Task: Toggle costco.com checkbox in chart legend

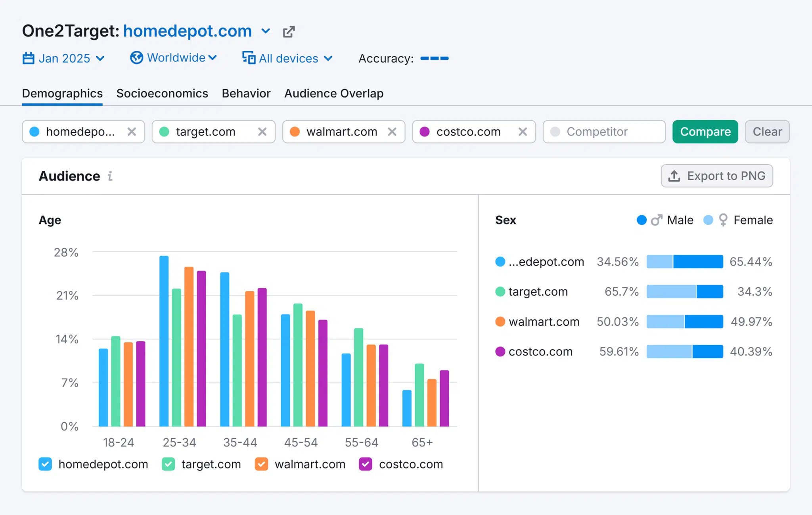Action: click(x=365, y=464)
